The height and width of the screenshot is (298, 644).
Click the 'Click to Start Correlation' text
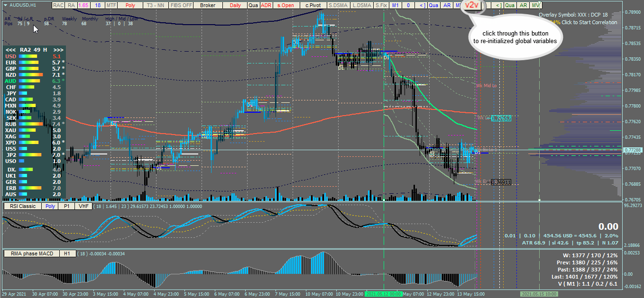click(x=589, y=22)
